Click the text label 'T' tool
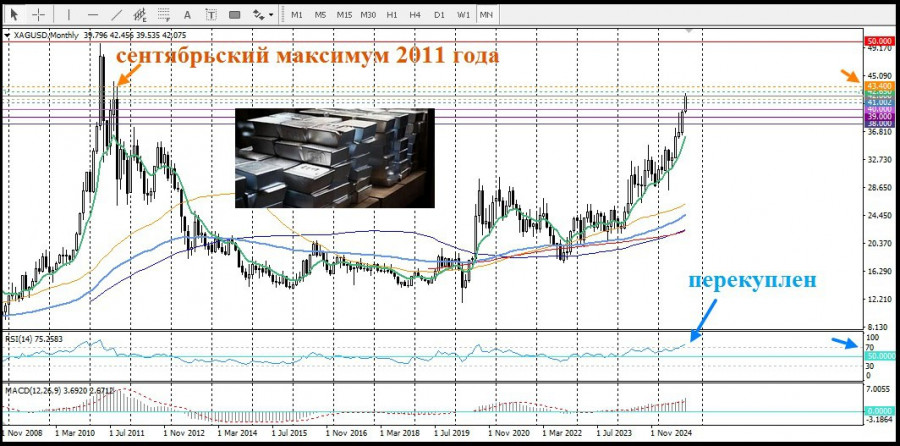This screenshot has height=446, width=900. tap(210, 14)
